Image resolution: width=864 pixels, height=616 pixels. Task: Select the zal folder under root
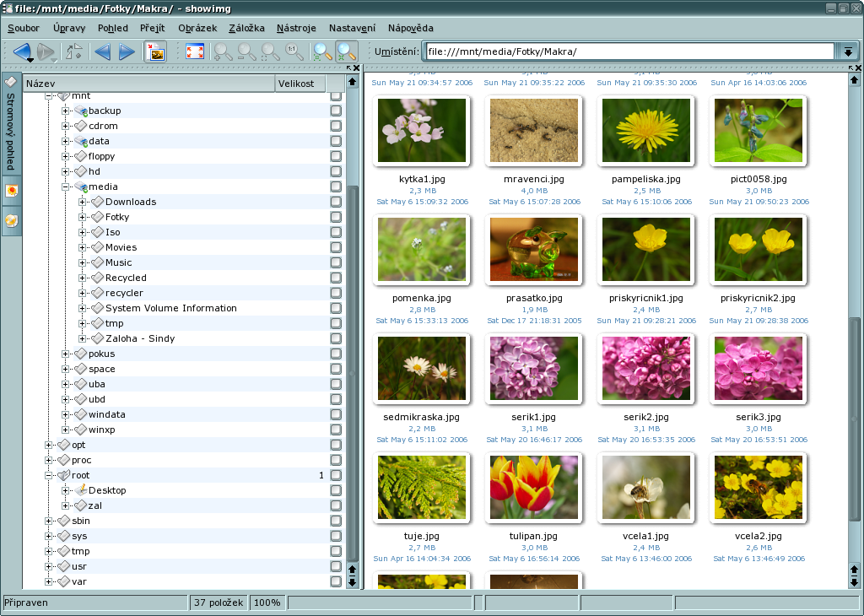94,505
